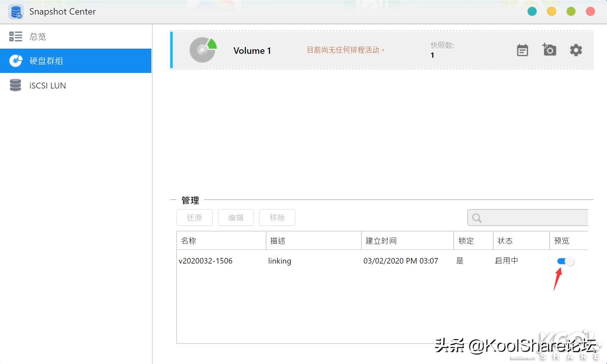This screenshot has height=364, width=607.
Task: Click the snapshot search input field
Action: coord(528,217)
